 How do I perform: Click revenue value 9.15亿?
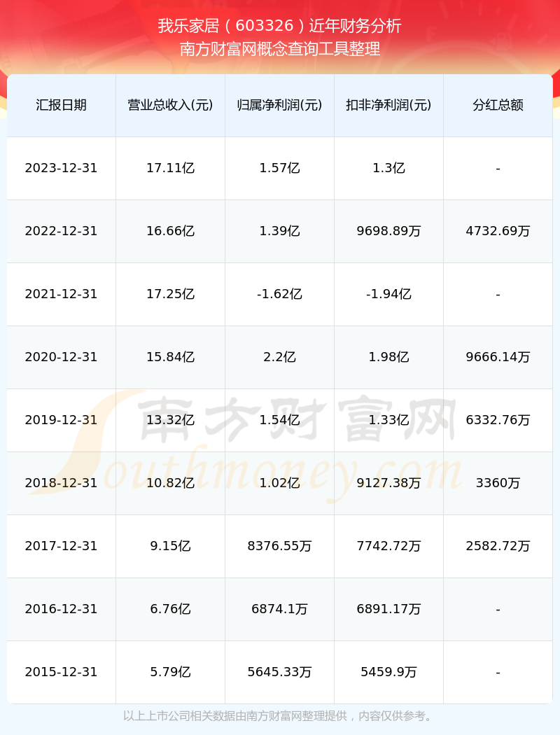[171, 546]
